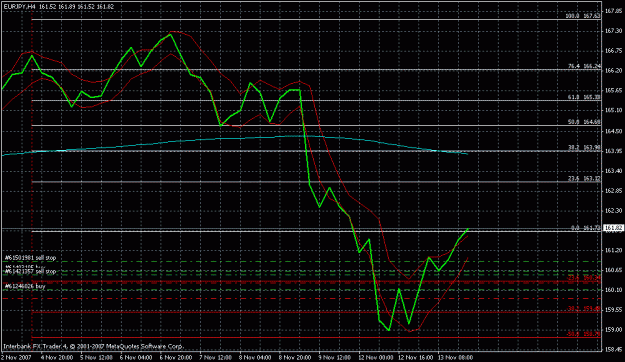Click the 8 Nov 20:00 time axis label
Image resolution: width=625 pixels, height=362 pixels.
[295, 357]
